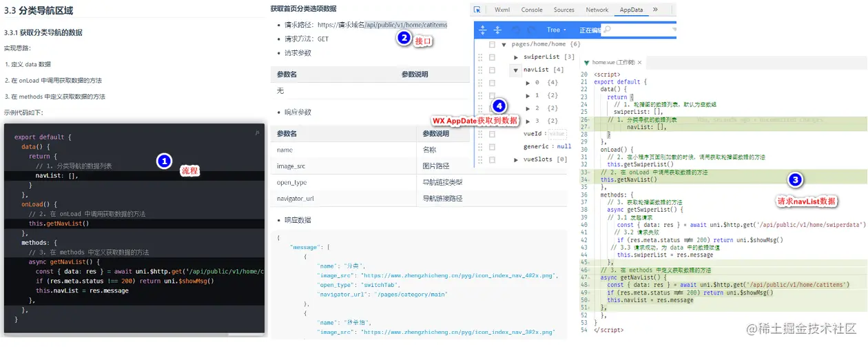Click the heading 3.3 分类导航区域
Image resolution: width=868 pixels, height=347 pixels.
click(x=39, y=11)
